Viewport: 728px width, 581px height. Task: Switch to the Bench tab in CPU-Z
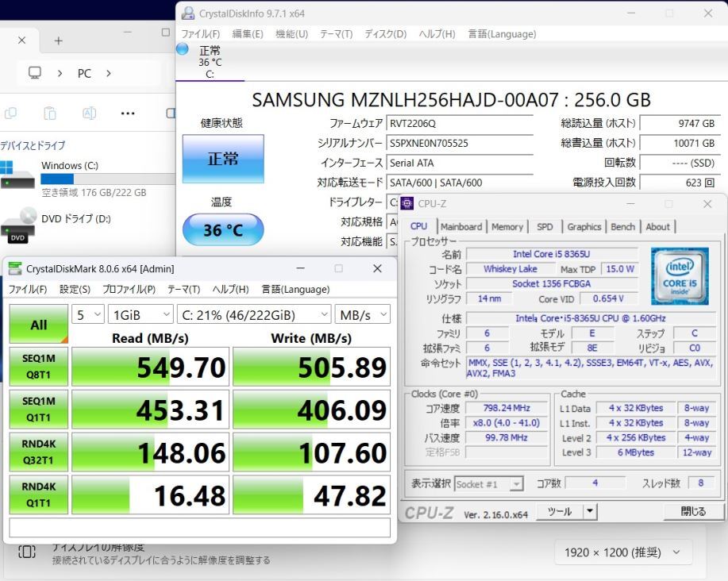click(622, 226)
